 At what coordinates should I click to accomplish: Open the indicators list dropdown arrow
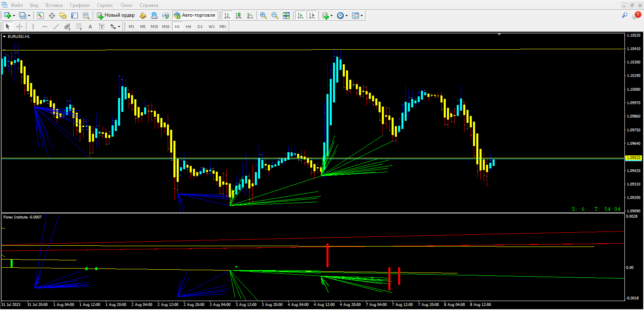[331, 16]
